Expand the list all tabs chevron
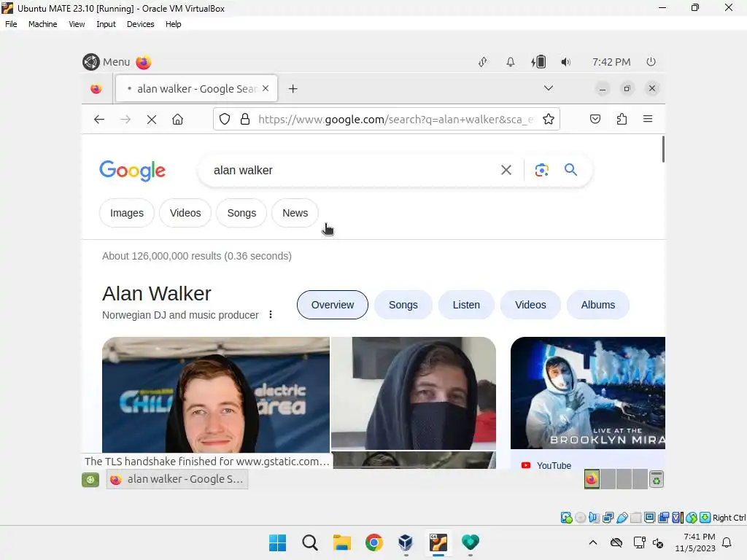Screen dimensions: 747x560 point(549,88)
